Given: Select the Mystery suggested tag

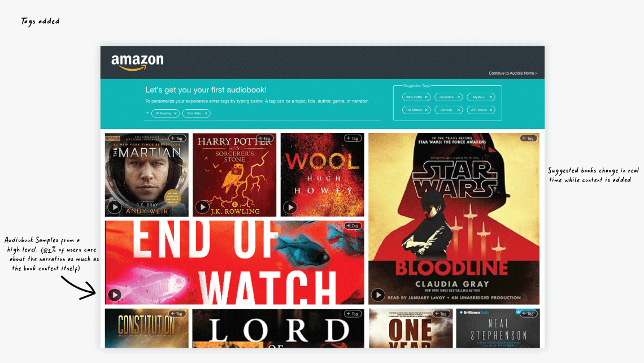Looking at the screenshot, I should pyautogui.click(x=478, y=97).
